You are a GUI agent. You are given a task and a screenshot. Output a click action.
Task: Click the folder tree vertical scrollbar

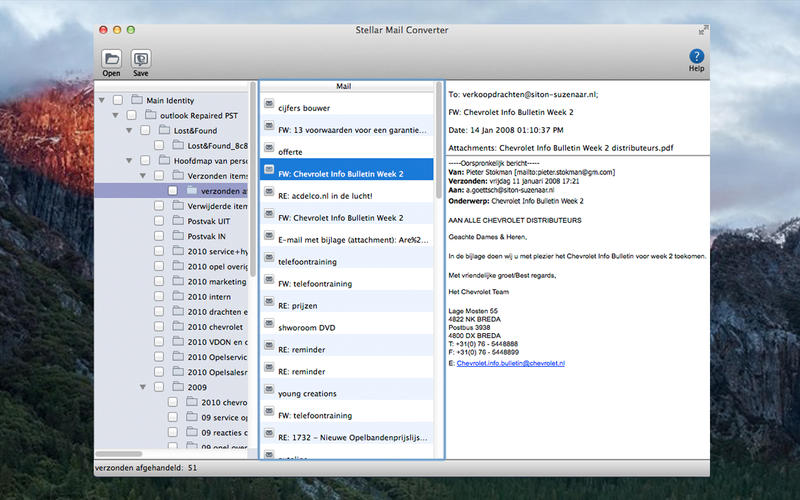click(253, 179)
